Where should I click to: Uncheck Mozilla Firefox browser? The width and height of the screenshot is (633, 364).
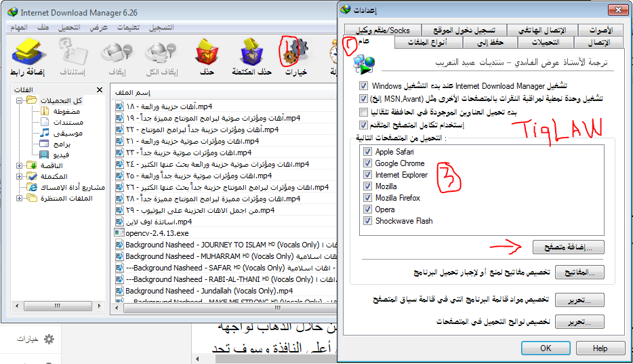coord(367,198)
